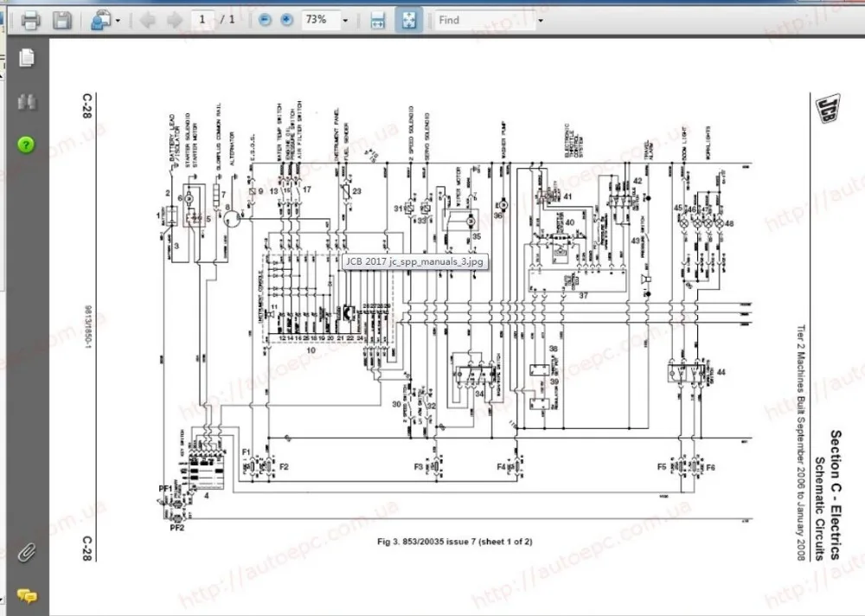Open the Find options dropdown arrow
This screenshot has width=865, height=616.
(x=540, y=21)
